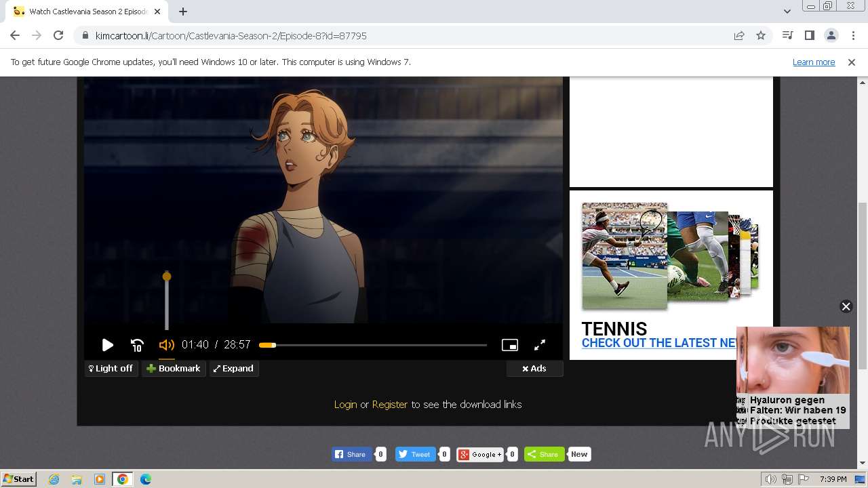Image resolution: width=868 pixels, height=488 pixels.
Task: Launch Internet Explorer from taskbar
Action: tap(54, 479)
